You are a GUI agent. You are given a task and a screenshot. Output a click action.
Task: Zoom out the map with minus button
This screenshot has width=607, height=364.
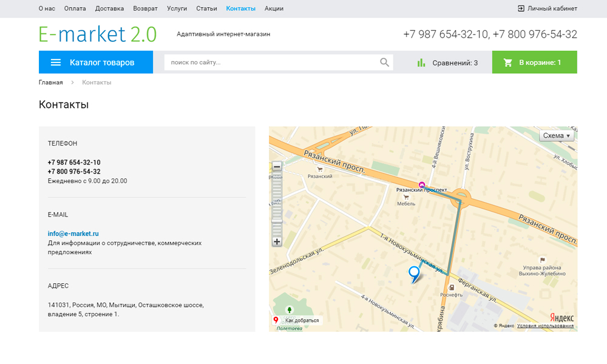point(277,167)
